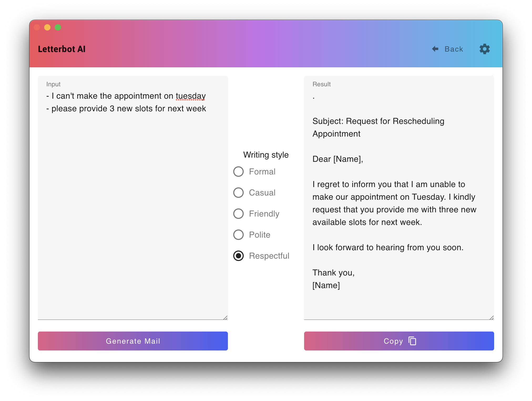Click the Back text link
Image resolution: width=532 pixels, height=401 pixels.
click(454, 49)
